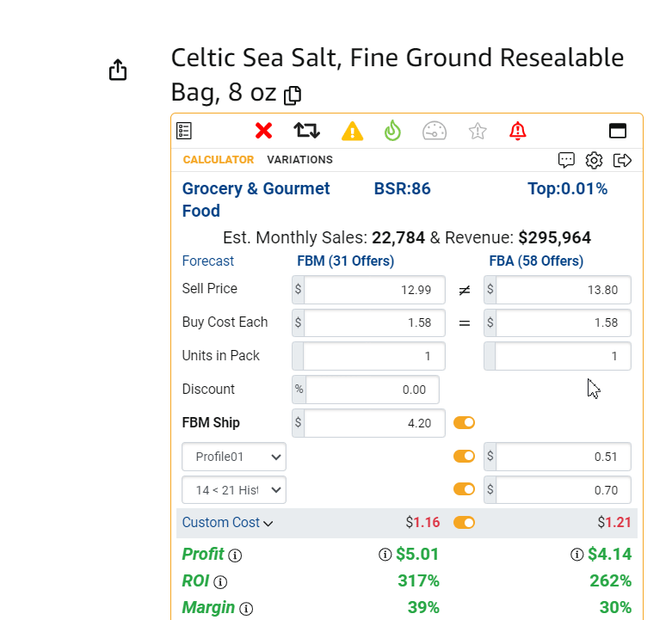The image size is (672, 620).
Task: Click the green flame icon
Action: pos(392,131)
